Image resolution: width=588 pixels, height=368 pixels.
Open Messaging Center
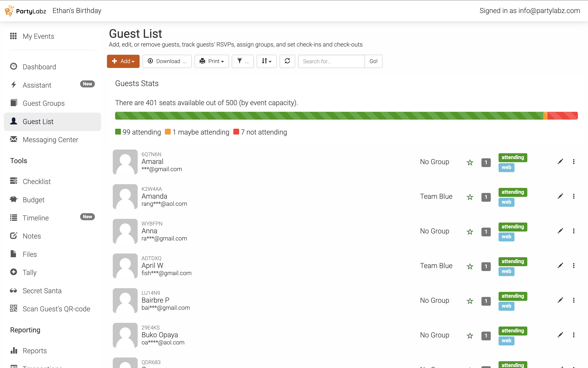tap(52, 140)
